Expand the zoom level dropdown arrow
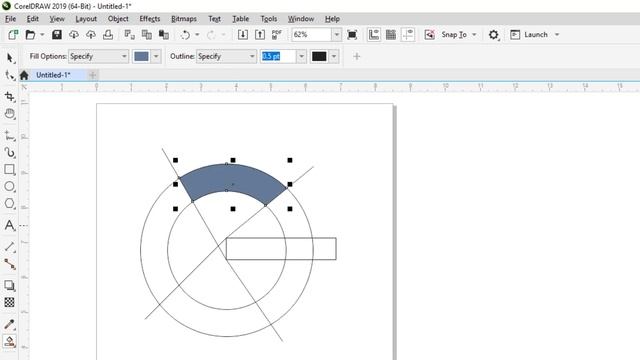Image resolution: width=640 pixels, height=360 pixels. coord(337,35)
